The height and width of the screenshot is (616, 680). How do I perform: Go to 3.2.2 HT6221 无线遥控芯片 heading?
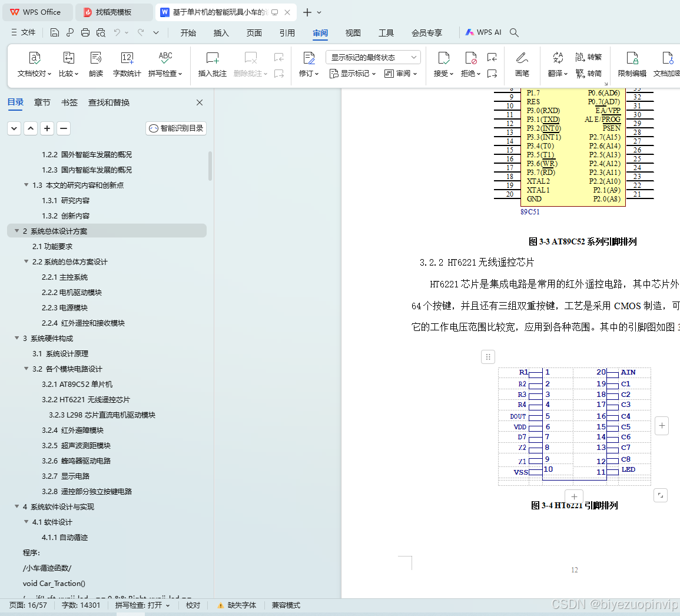[x=86, y=399]
